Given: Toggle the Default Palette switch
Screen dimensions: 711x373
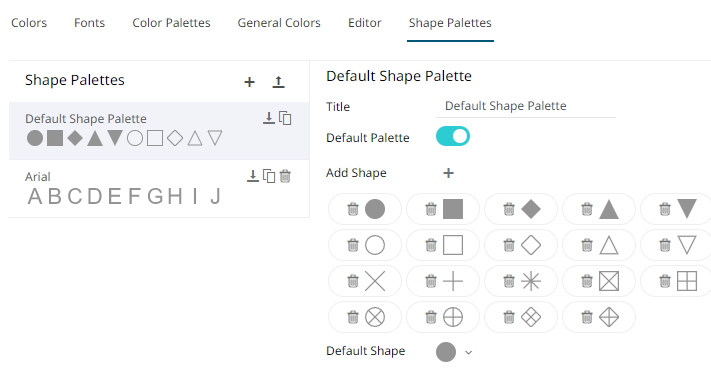Looking at the screenshot, I should 453,136.
